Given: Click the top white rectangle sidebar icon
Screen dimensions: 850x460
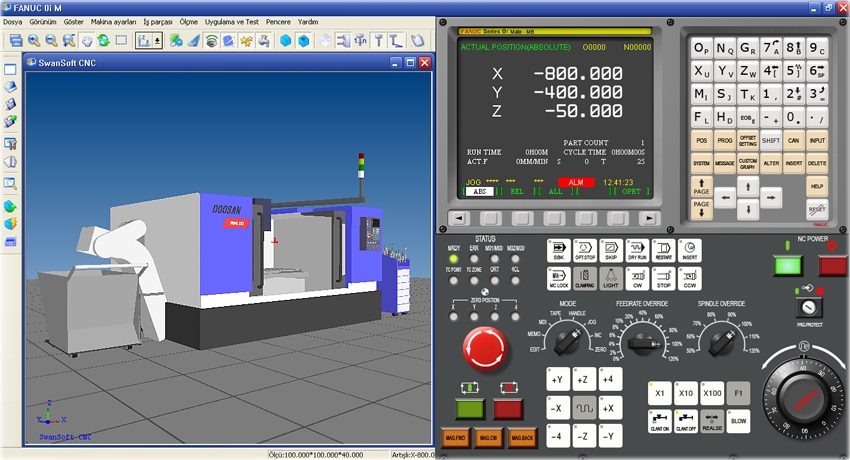Looking at the screenshot, I should (x=10, y=69).
